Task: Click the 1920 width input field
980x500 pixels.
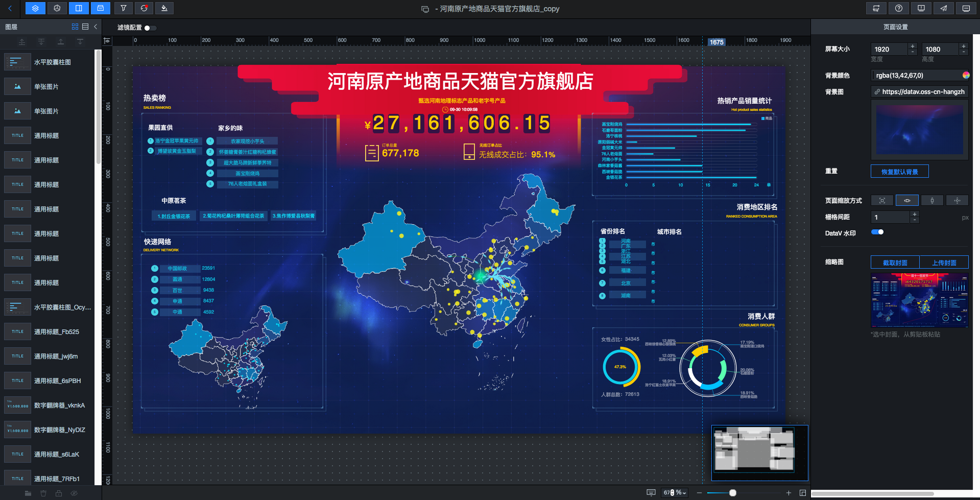Action: [x=890, y=49]
